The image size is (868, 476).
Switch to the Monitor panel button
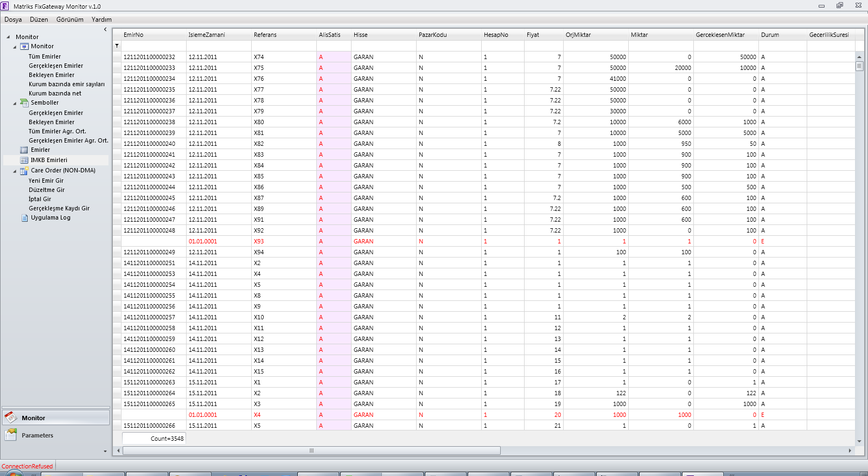click(56, 417)
